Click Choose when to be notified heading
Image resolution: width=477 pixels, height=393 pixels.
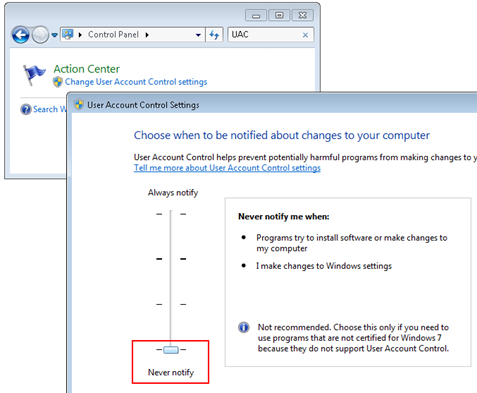[x=282, y=135]
